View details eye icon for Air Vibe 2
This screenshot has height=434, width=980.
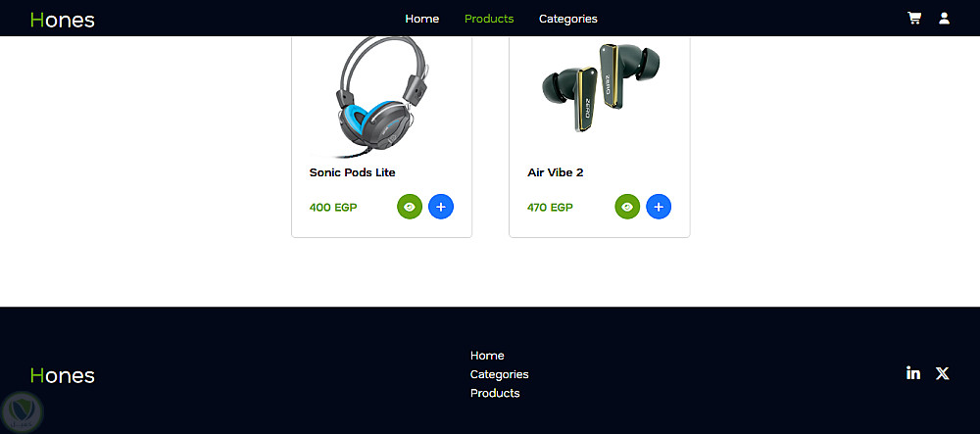627,207
